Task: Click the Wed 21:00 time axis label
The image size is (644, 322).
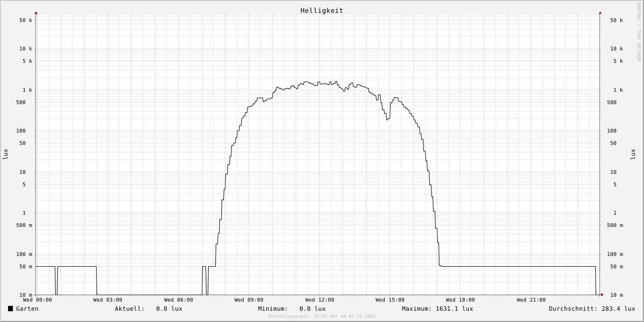Action: pyautogui.click(x=531, y=300)
